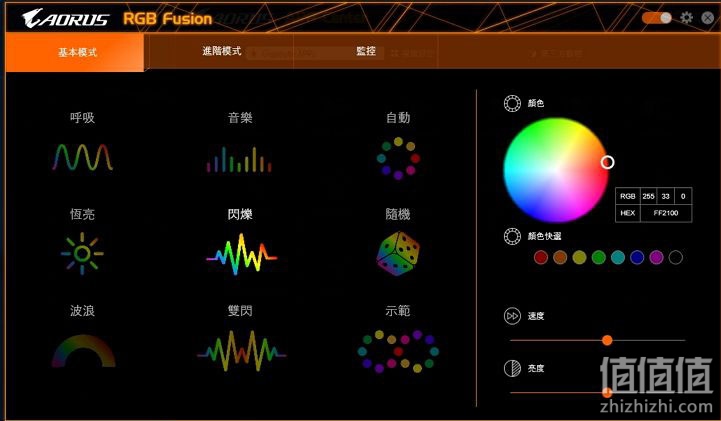Click the AORUS logo
The height and width of the screenshot is (421, 721).
pyautogui.click(x=65, y=18)
